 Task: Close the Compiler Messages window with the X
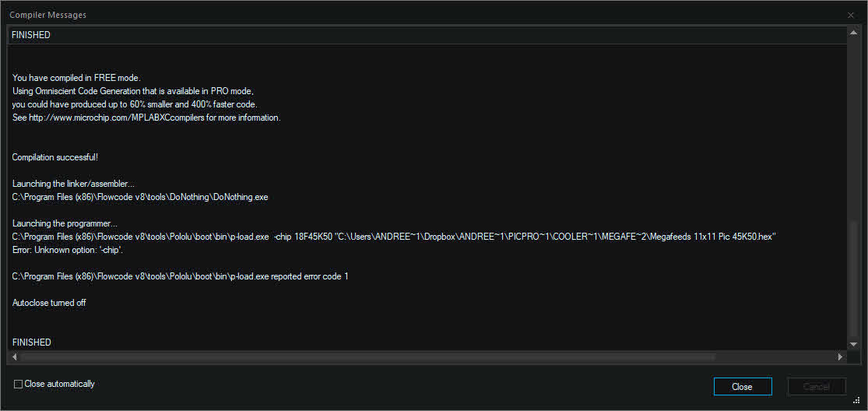(851, 16)
